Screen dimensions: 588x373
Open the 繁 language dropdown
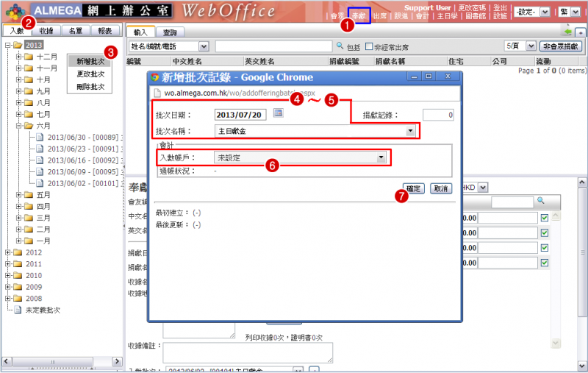(576, 12)
